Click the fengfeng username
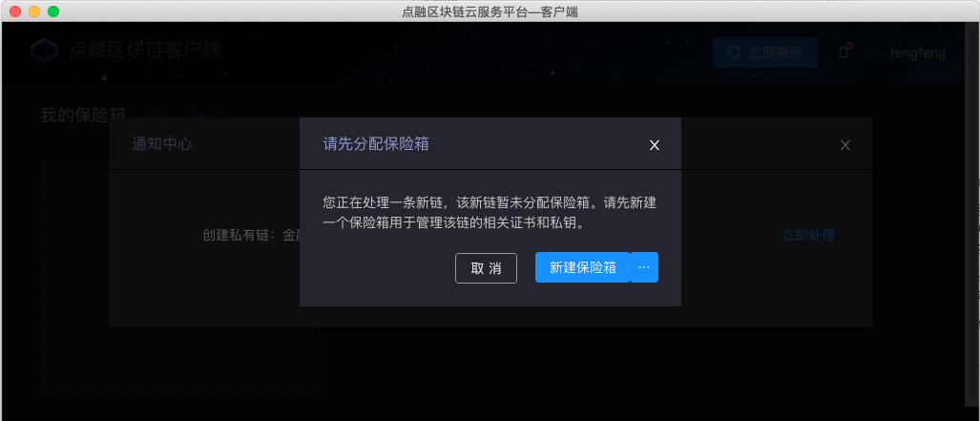Viewport: 980px width, 421px height. pyautogui.click(x=918, y=53)
